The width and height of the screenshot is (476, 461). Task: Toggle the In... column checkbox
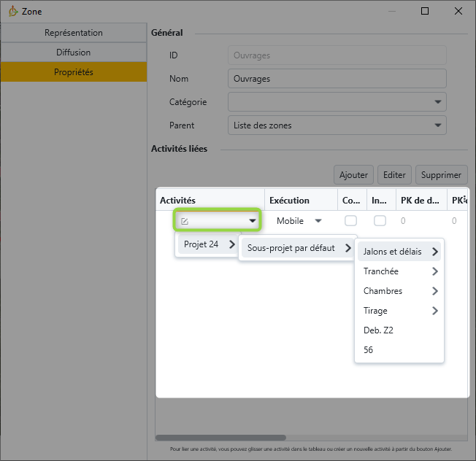click(x=380, y=221)
